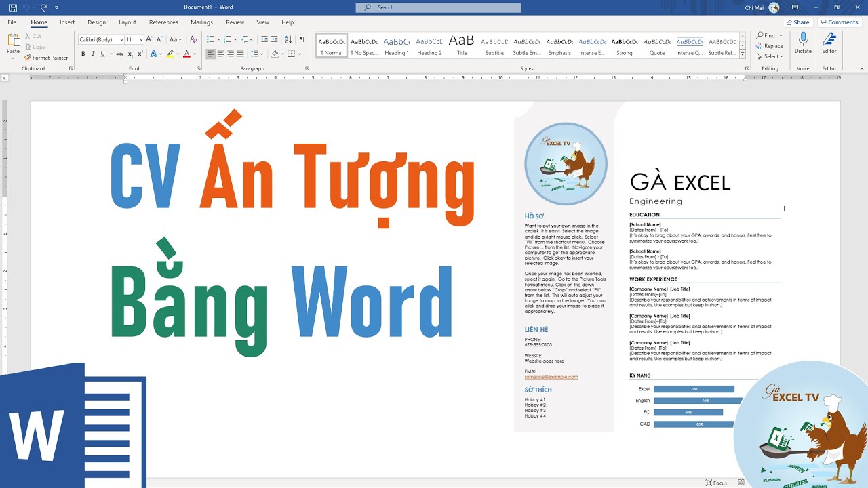The width and height of the screenshot is (868, 488).
Task: Open Focus mode in status bar
Action: coord(716,483)
